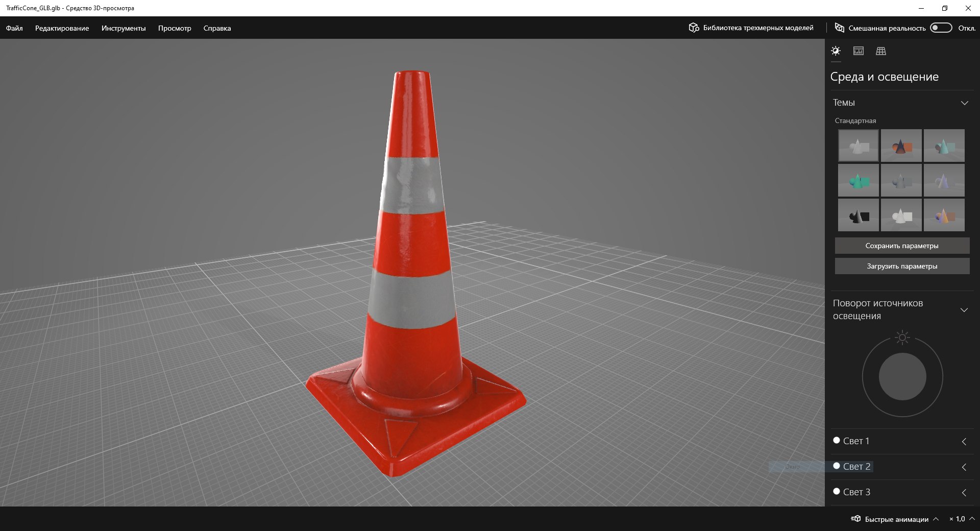
Task: Select the dark gray shapes theme in middle row
Action: (901, 180)
